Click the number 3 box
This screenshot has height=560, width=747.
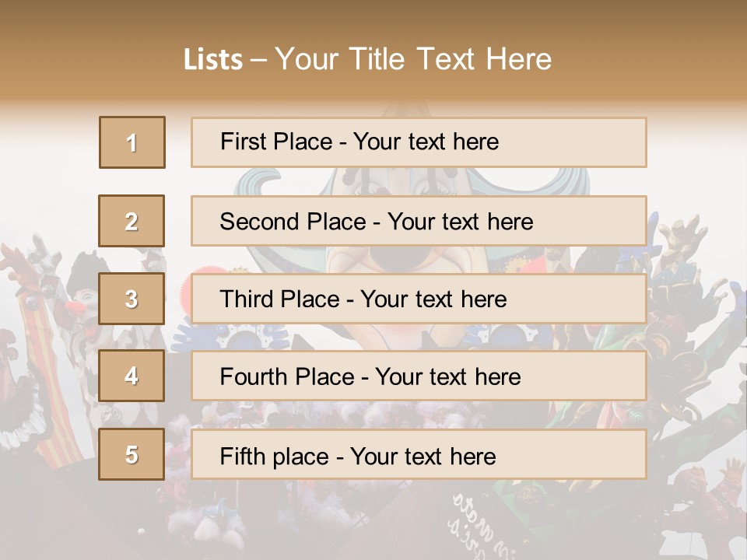[x=132, y=299]
